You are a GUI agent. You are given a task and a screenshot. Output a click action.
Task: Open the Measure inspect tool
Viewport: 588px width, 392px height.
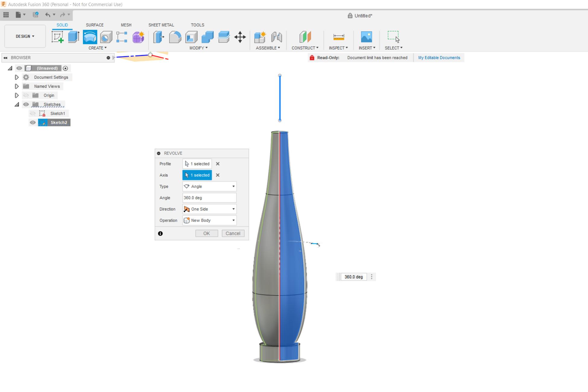pos(339,37)
